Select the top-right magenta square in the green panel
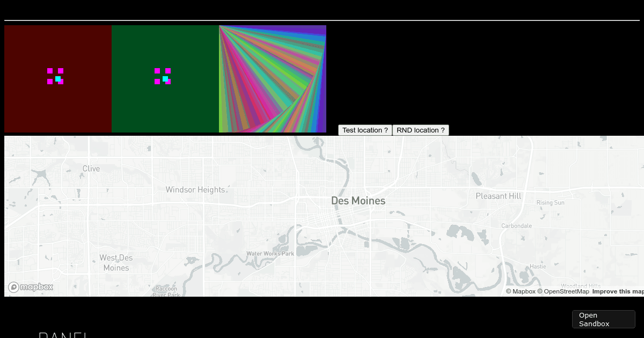Screen dimensions: 644x338 pos(168,71)
